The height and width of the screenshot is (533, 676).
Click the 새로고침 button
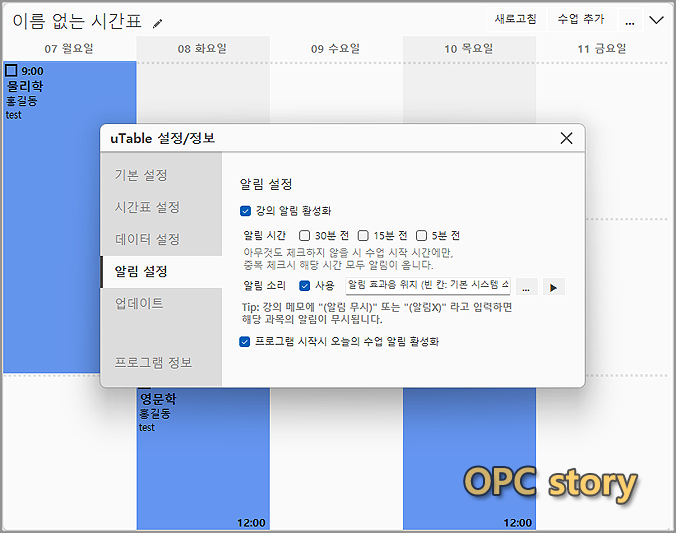pyautogui.click(x=516, y=19)
